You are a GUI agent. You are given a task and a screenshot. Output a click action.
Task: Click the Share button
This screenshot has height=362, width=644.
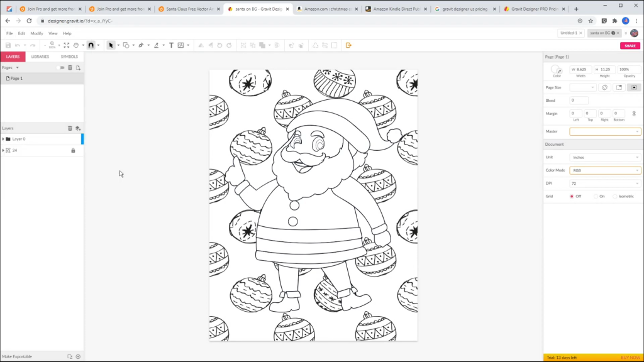[x=630, y=46]
